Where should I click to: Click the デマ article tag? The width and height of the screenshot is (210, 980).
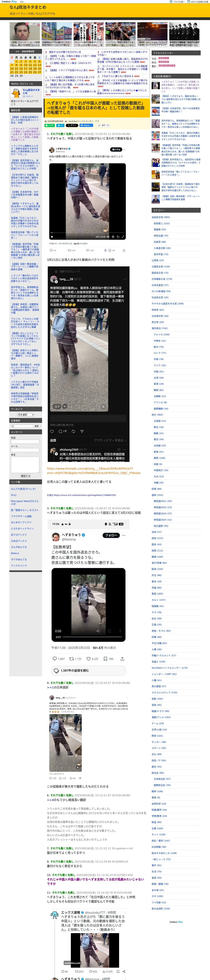[x=97, y=121]
